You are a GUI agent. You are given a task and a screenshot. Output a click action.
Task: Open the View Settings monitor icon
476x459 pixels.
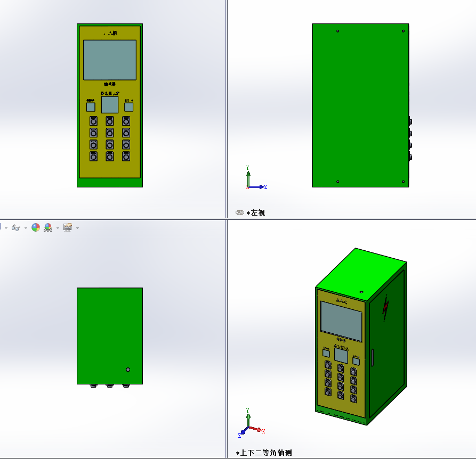coord(68,227)
